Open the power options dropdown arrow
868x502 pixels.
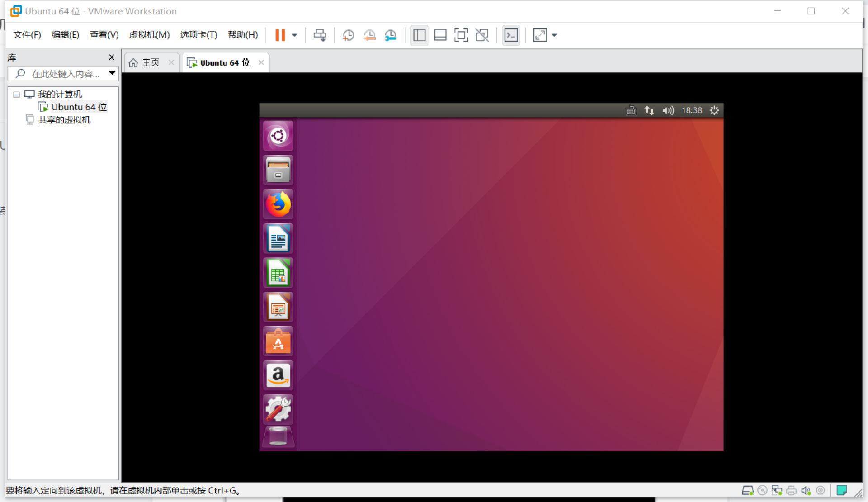pyautogui.click(x=294, y=35)
